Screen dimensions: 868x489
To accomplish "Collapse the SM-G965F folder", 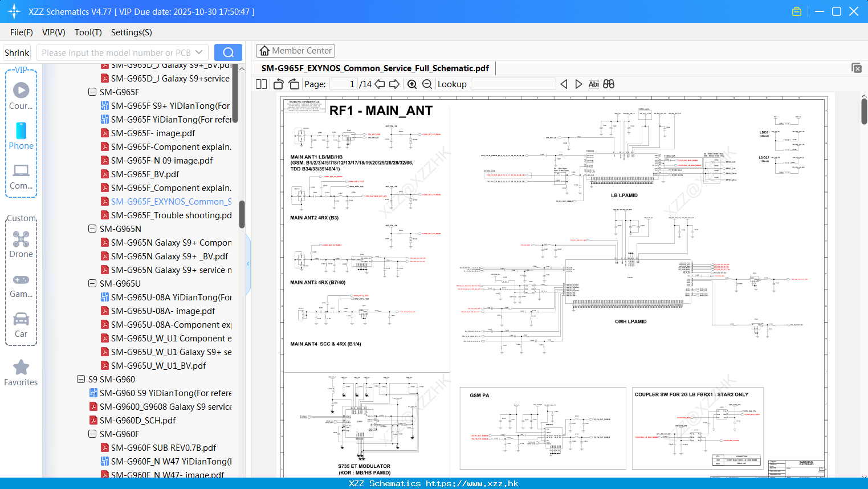I will click(92, 92).
